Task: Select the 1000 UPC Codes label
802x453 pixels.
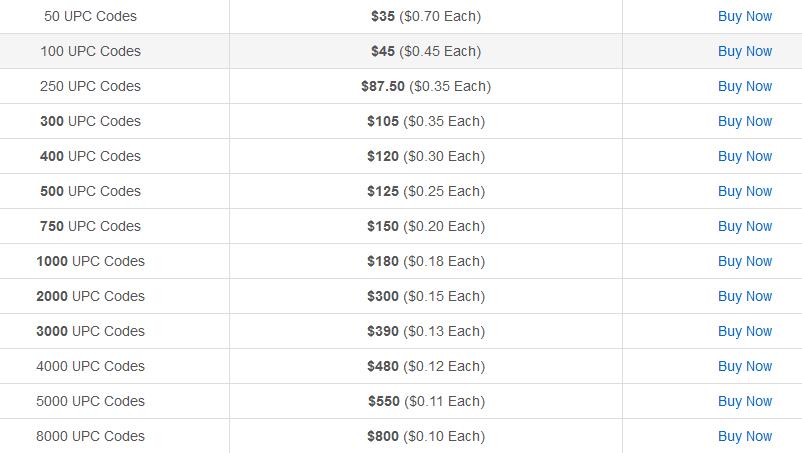Action: click(x=91, y=261)
